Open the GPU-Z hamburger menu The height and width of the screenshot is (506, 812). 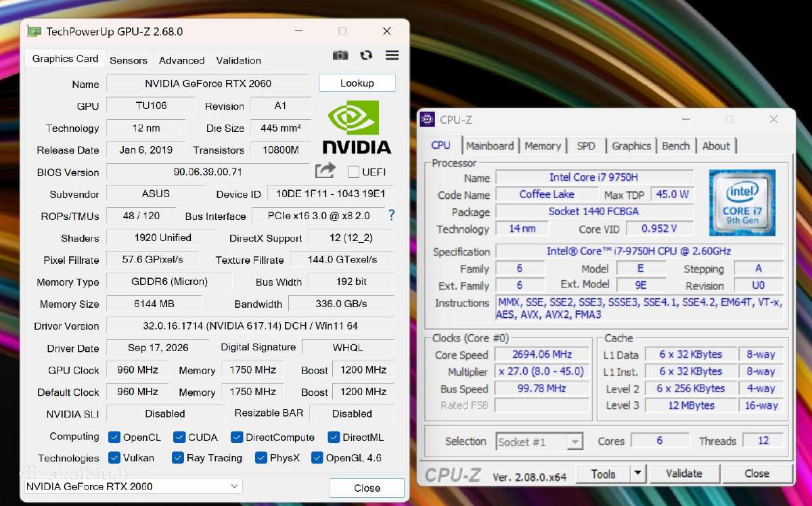coord(392,55)
